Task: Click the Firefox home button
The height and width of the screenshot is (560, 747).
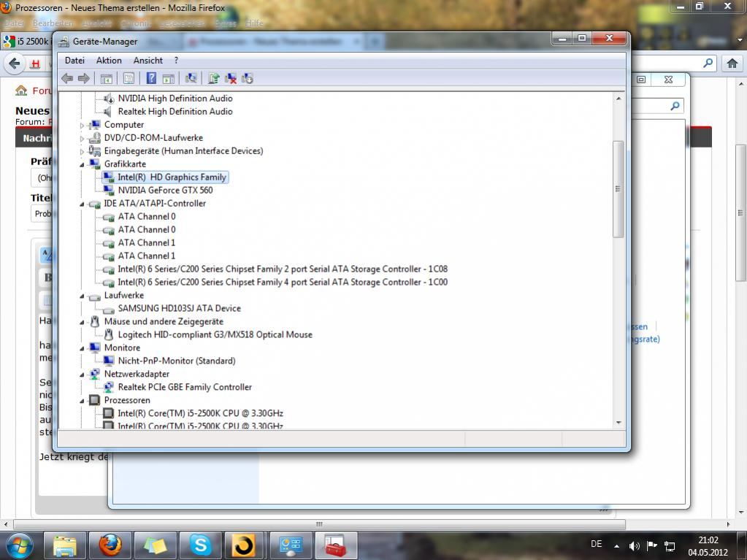Action: click(732, 63)
